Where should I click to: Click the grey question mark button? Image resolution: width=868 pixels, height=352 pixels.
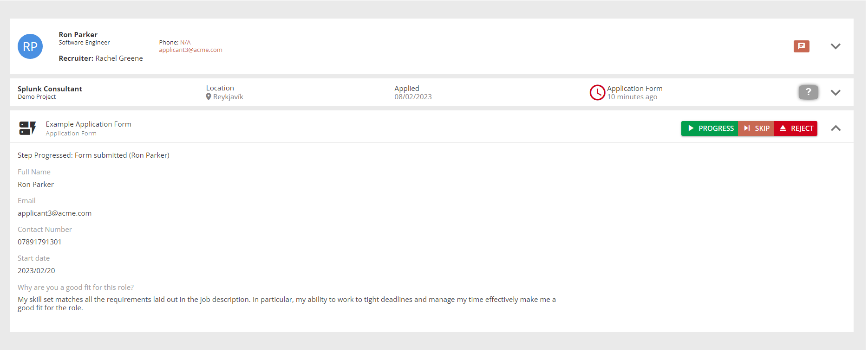(x=808, y=92)
